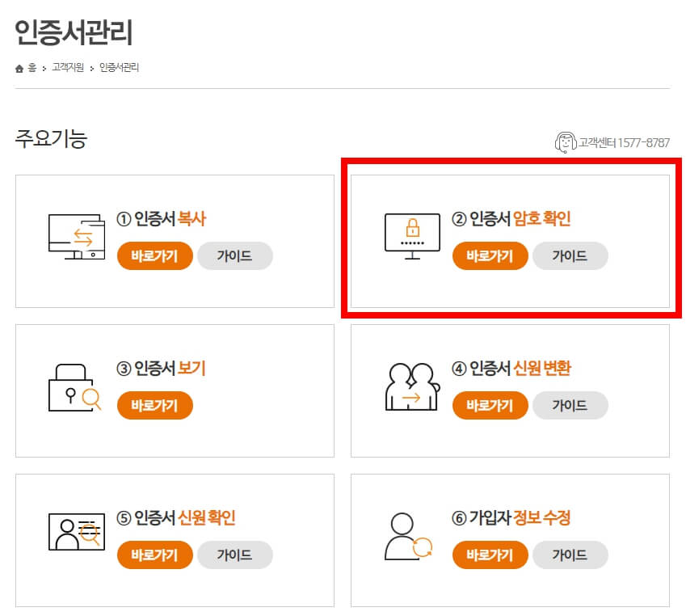Click the certificate copy computer icon
Screen dimensions: 686x616
(x=76, y=237)
